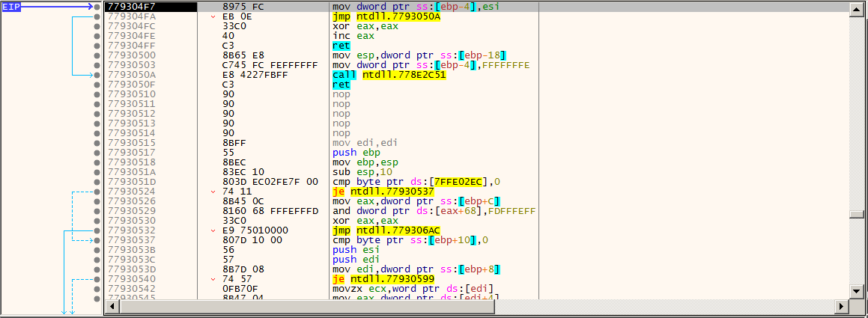Select address 77930529
Viewport: 868px width, 318px height.
132,211
